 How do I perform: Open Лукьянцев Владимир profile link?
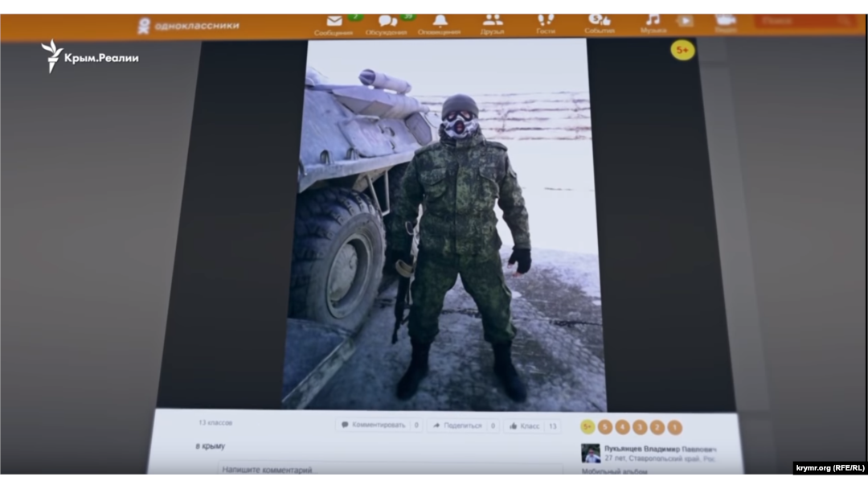tap(660, 449)
